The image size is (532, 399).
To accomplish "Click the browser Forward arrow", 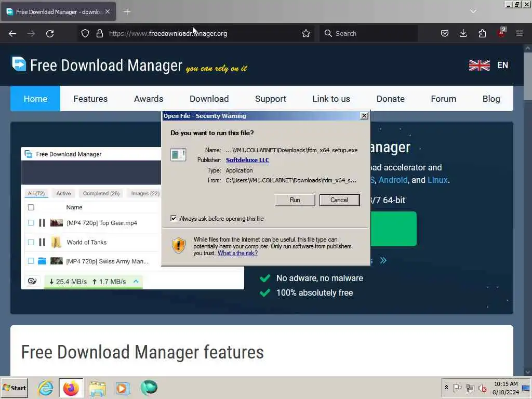I will (31, 34).
